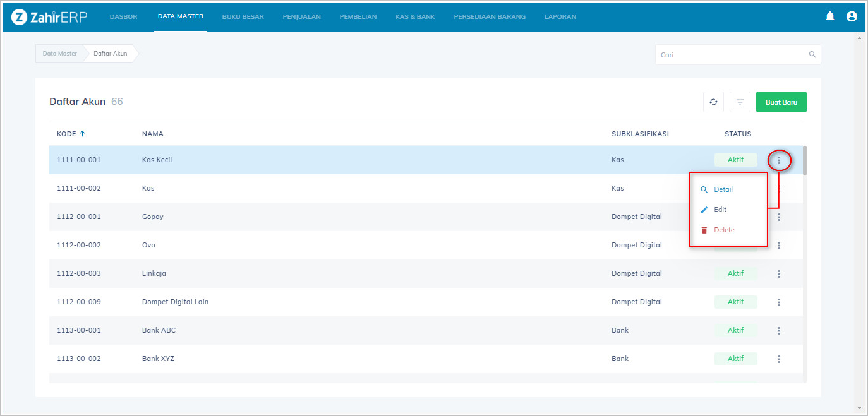Click the refresh list icon button

pos(713,102)
